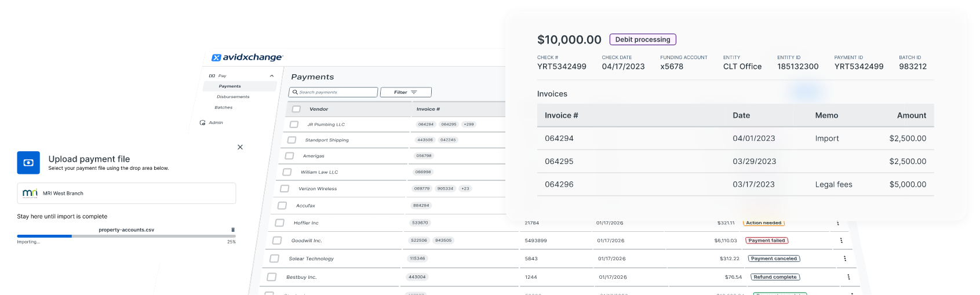Click the search magnifier icon
The image size is (980, 295).
(295, 92)
